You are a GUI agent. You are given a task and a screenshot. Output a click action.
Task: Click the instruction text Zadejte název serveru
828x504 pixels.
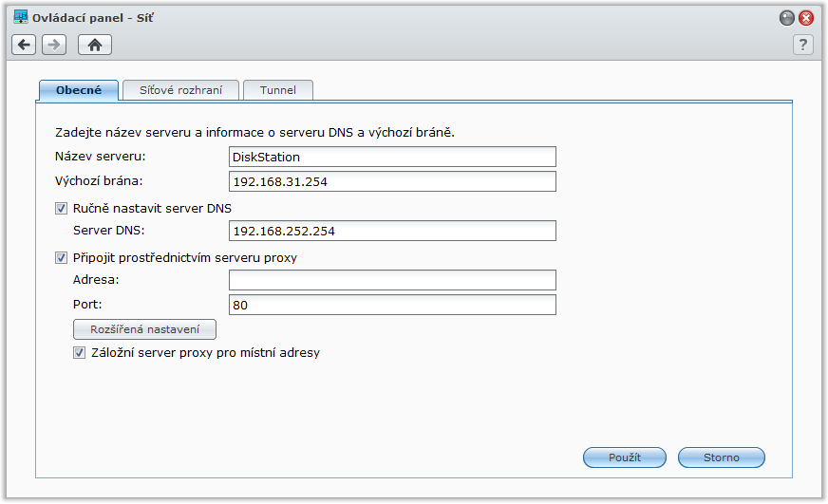pyautogui.click(x=254, y=133)
